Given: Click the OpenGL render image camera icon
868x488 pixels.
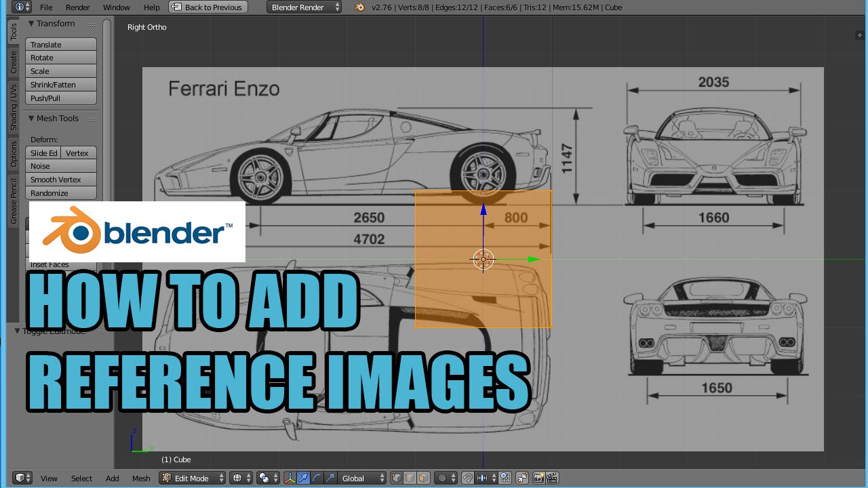Looking at the screenshot, I should point(539,478).
